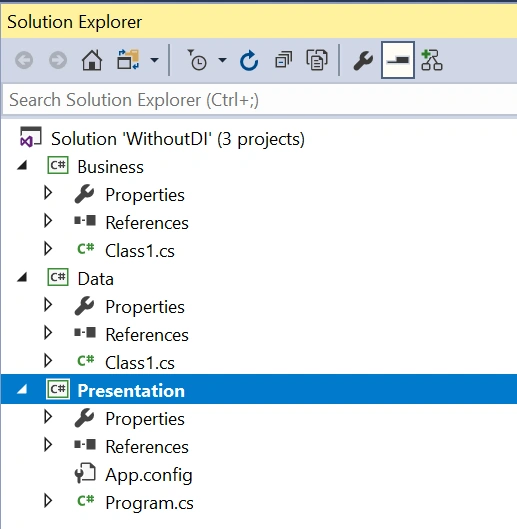Select Class1.cs under the Data project
This screenshot has height=529, width=517.
(x=140, y=363)
